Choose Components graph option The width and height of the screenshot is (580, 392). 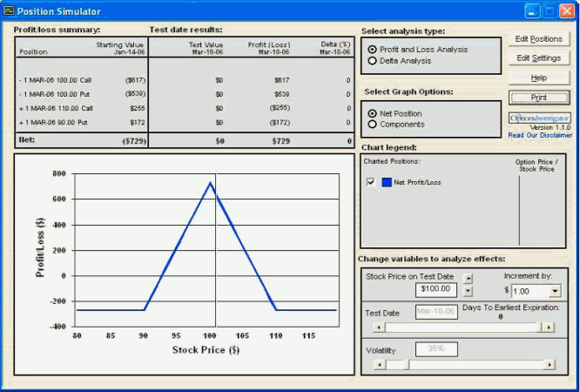[374, 125]
